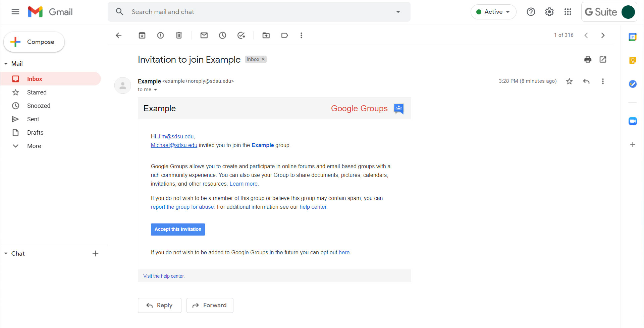Viewport: 644px width, 328px height.
Task: Get add-ons with the plus icon
Action: point(633,144)
